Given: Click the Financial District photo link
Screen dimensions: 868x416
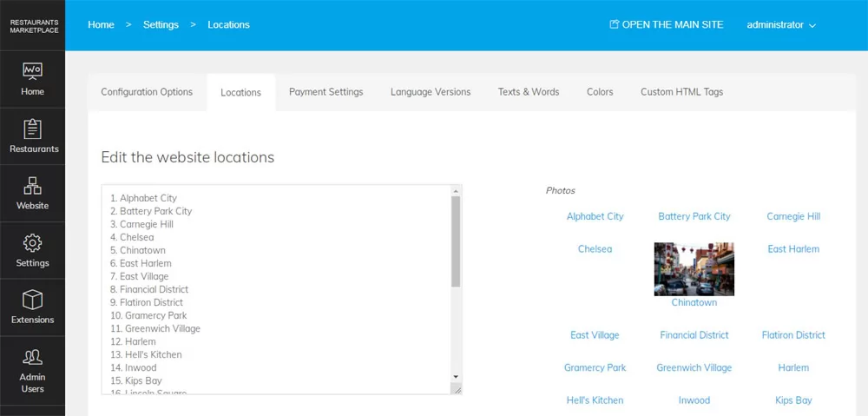Looking at the screenshot, I should point(694,335).
